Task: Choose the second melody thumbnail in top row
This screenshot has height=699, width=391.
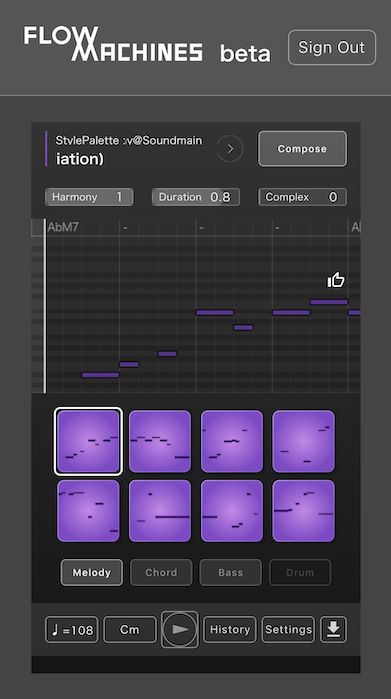Action: pos(160,441)
